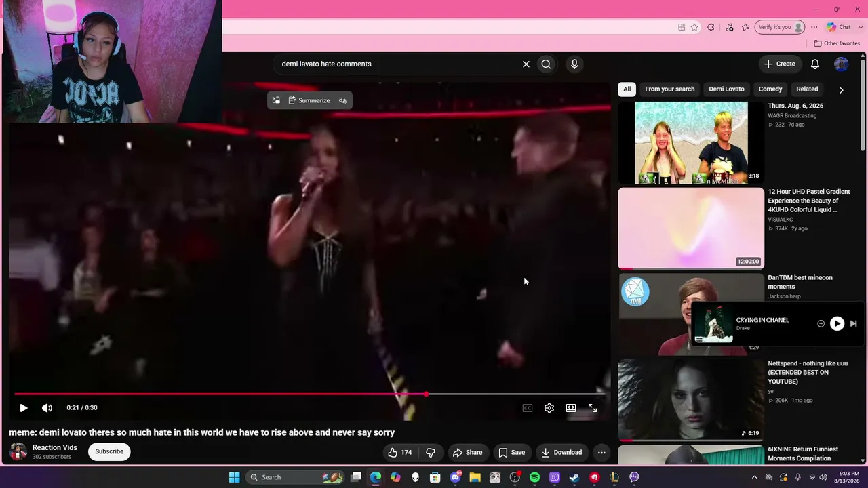Select the Comedy filter chip
The image size is (868, 488).
coord(770,89)
